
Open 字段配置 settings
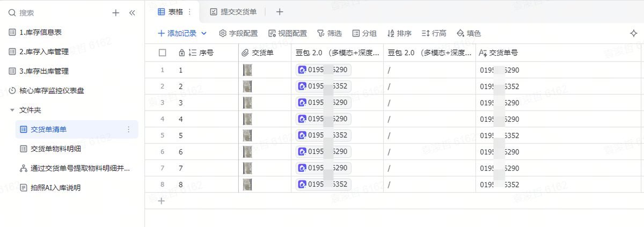pos(238,33)
